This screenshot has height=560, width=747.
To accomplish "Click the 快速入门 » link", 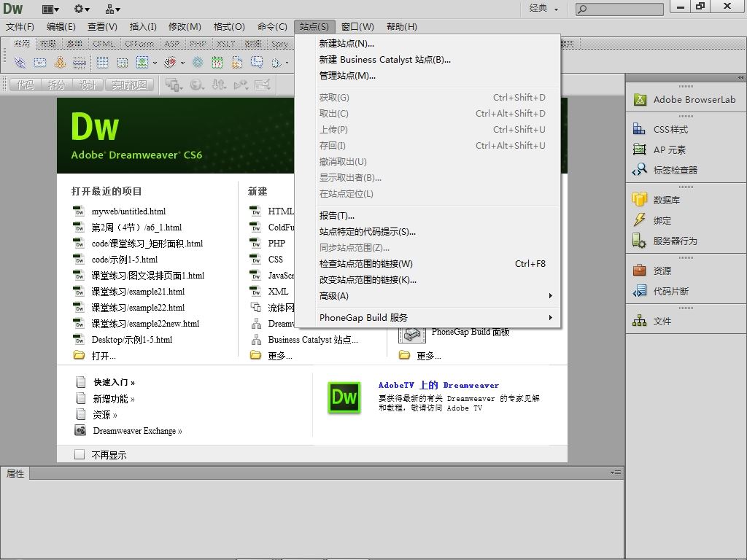I will pyautogui.click(x=114, y=382).
